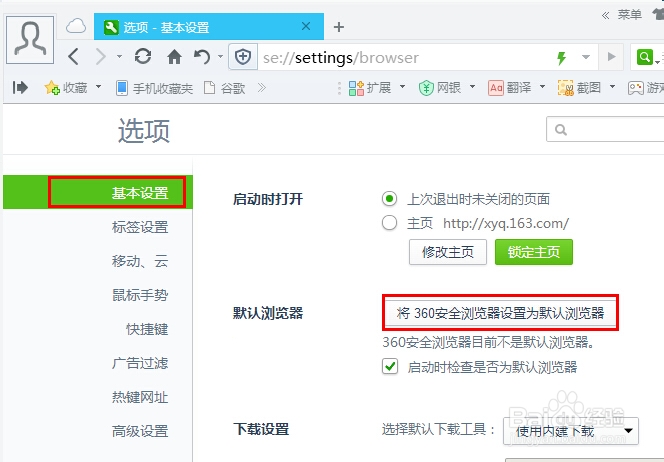
Task: Show more bookmarks with the chevron
Action: click(x=262, y=88)
